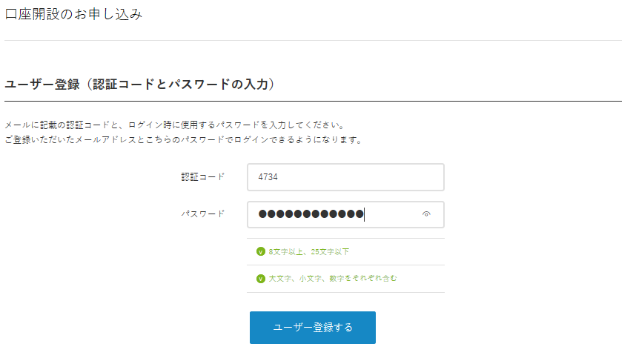Select the 8文字以上、25文字以下 requirement text

click(x=309, y=252)
